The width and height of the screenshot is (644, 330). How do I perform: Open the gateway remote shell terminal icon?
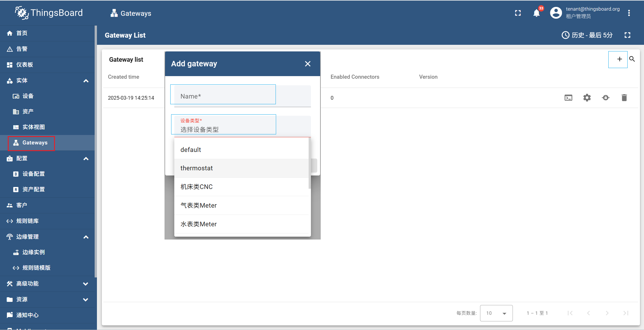point(568,98)
